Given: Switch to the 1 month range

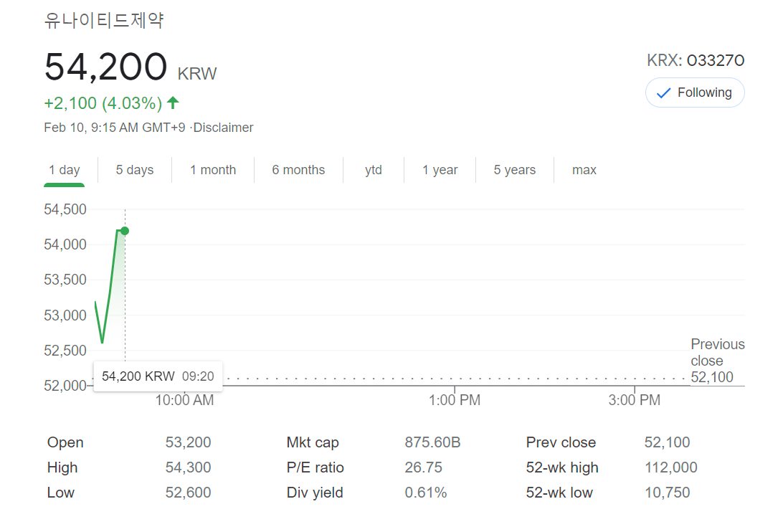Looking at the screenshot, I should (x=213, y=170).
